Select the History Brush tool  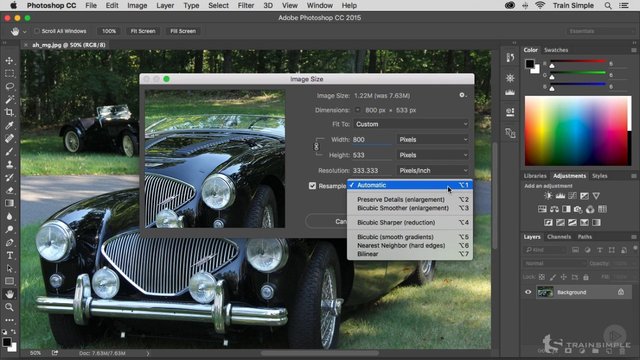pos(9,178)
